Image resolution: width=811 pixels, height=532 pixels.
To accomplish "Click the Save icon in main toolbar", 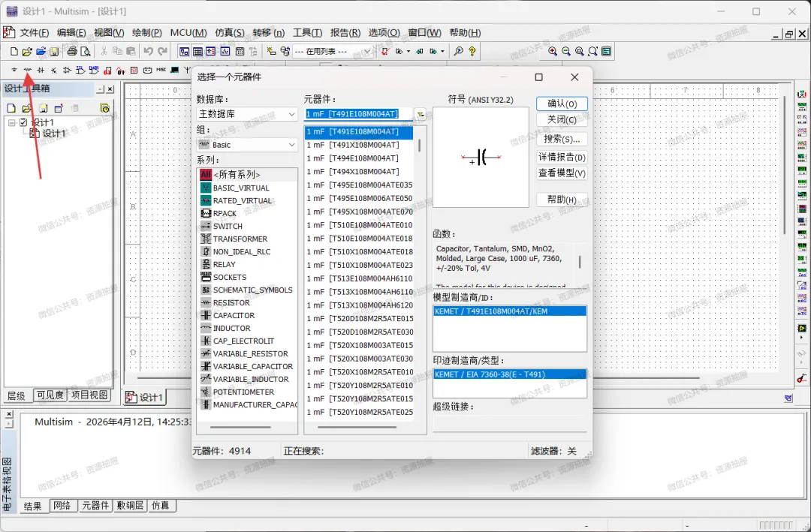I will pyautogui.click(x=54, y=51).
